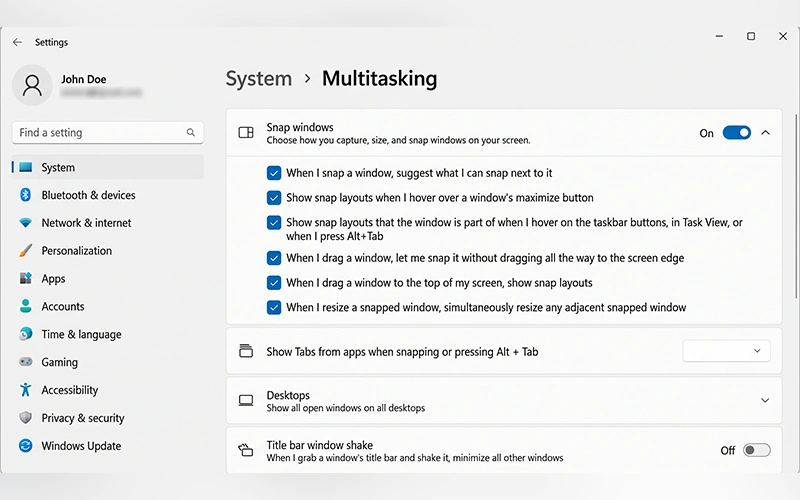This screenshot has height=500, width=800.
Task: Click the Desktops row title
Action: tap(288, 395)
